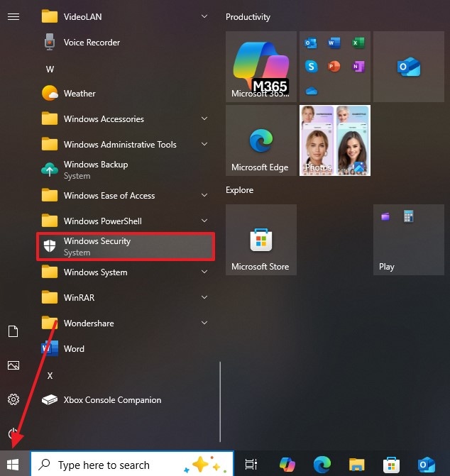The height and width of the screenshot is (476, 450).
Task: Open the Photos live tile
Action: pos(335,140)
